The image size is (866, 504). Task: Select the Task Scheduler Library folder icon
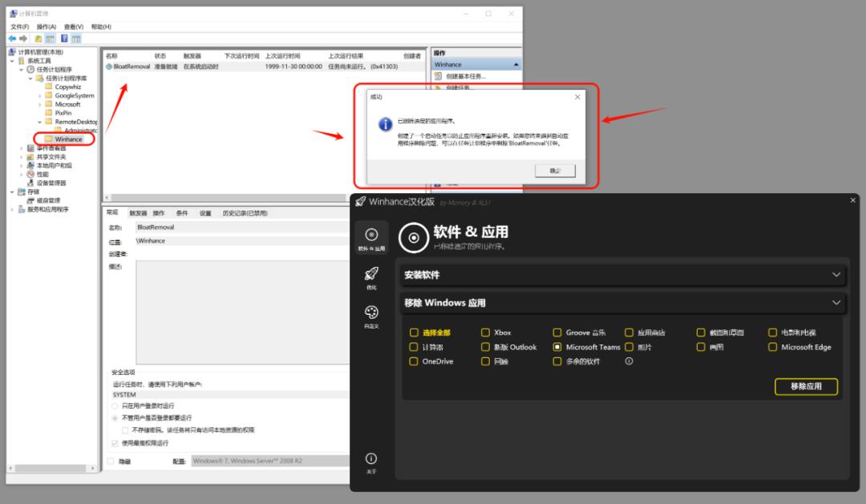(x=39, y=79)
